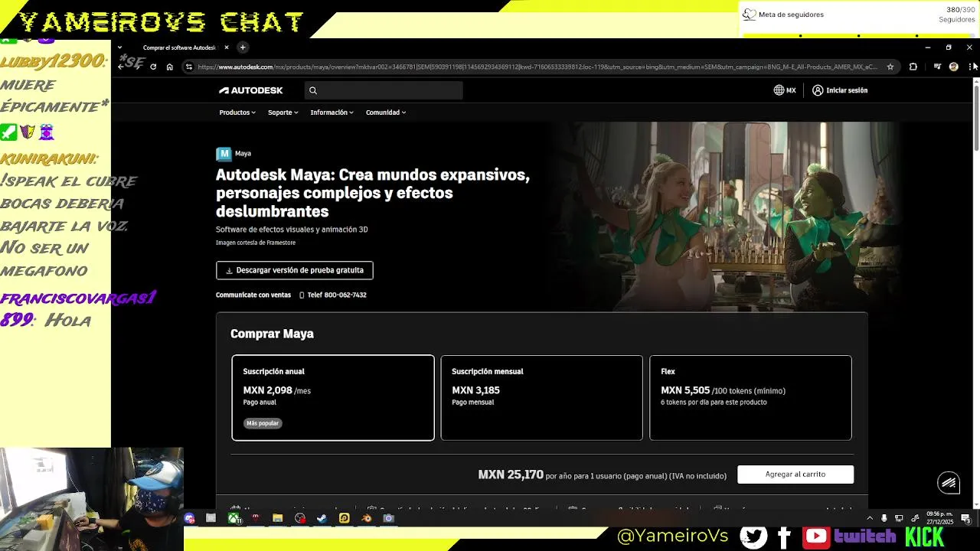Click the display icon in system tray
This screenshot has width=980, height=551.
[x=899, y=518]
